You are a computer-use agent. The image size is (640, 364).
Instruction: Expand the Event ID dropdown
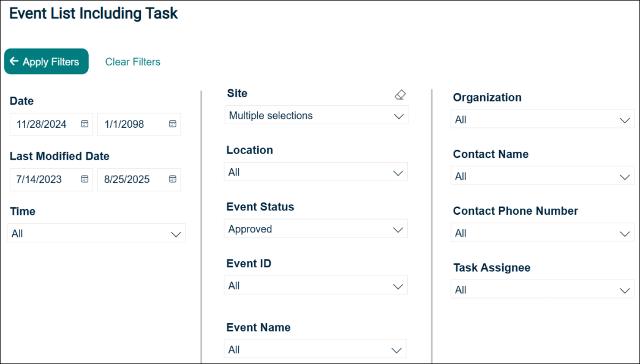316,285
